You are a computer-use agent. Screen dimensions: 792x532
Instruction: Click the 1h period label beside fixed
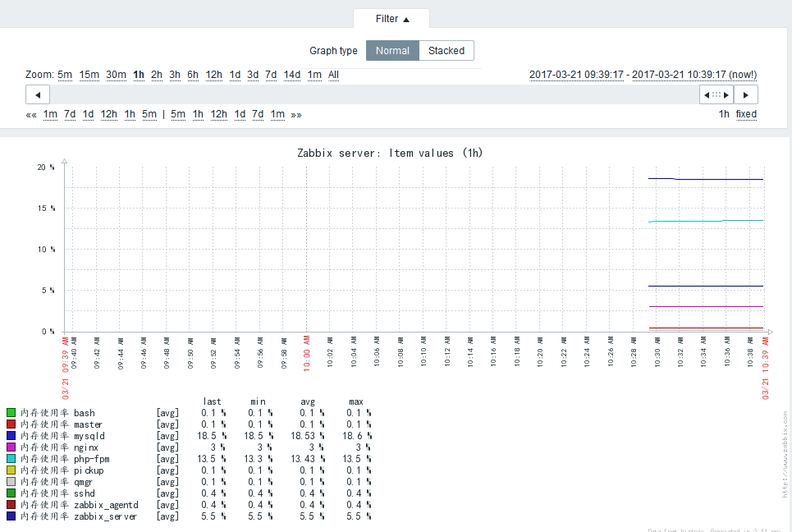[x=724, y=114]
